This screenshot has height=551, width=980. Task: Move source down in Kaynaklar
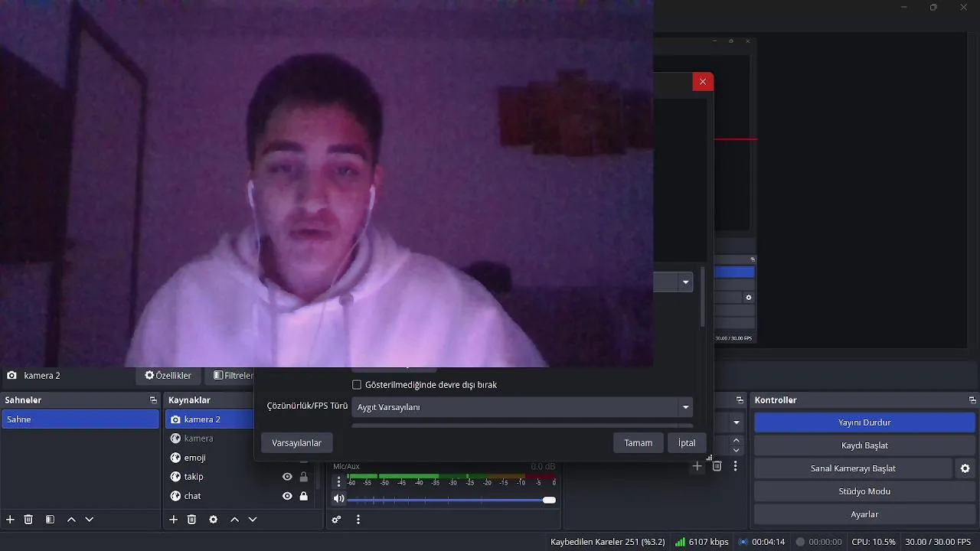[x=253, y=520]
